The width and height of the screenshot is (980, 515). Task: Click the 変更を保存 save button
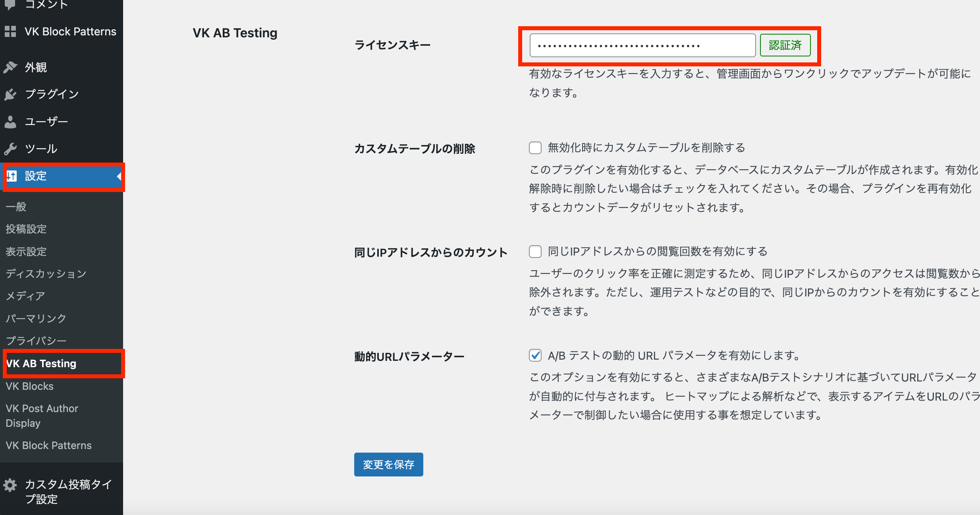388,464
